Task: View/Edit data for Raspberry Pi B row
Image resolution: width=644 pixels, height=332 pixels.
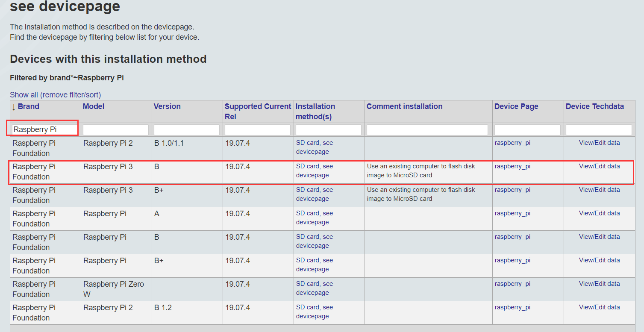Action: coord(599,237)
